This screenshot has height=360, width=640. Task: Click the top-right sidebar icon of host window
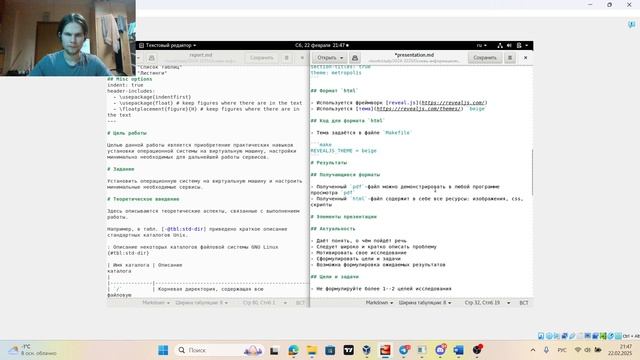click(x=631, y=25)
